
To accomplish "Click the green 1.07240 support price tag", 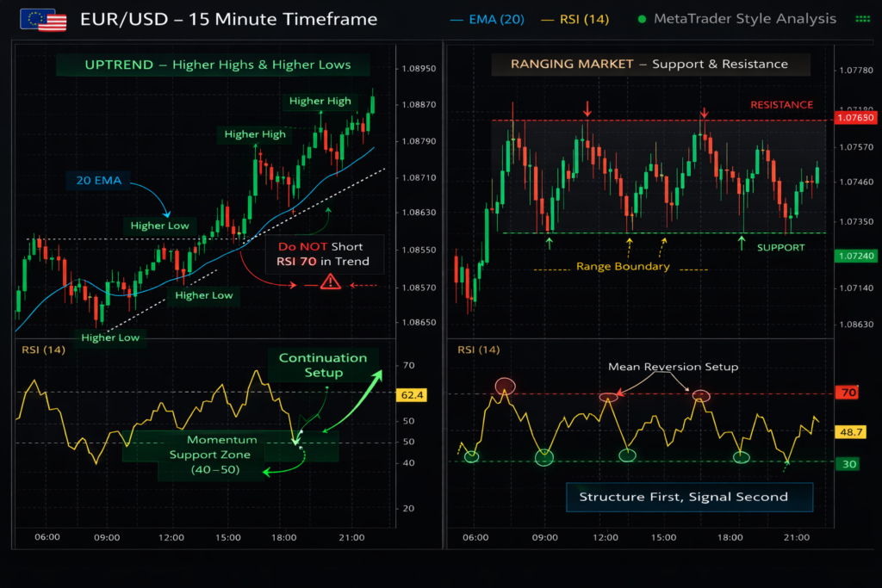I will [x=853, y=256].
